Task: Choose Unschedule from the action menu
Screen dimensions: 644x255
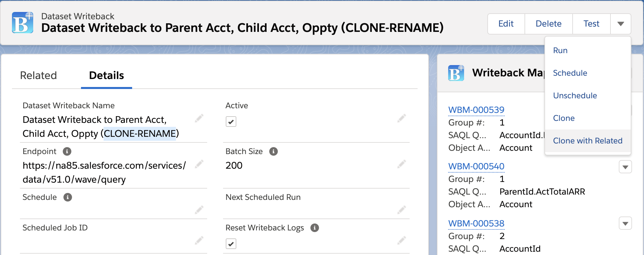Action: 575,96
